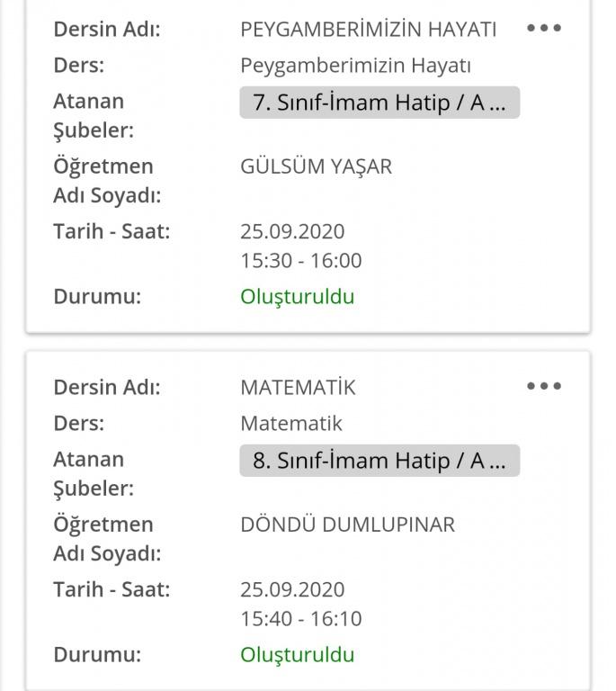Tap the 7. Sınıf-İmam Hatip class tag
The image size is (616, 691).
click(379, 103)
